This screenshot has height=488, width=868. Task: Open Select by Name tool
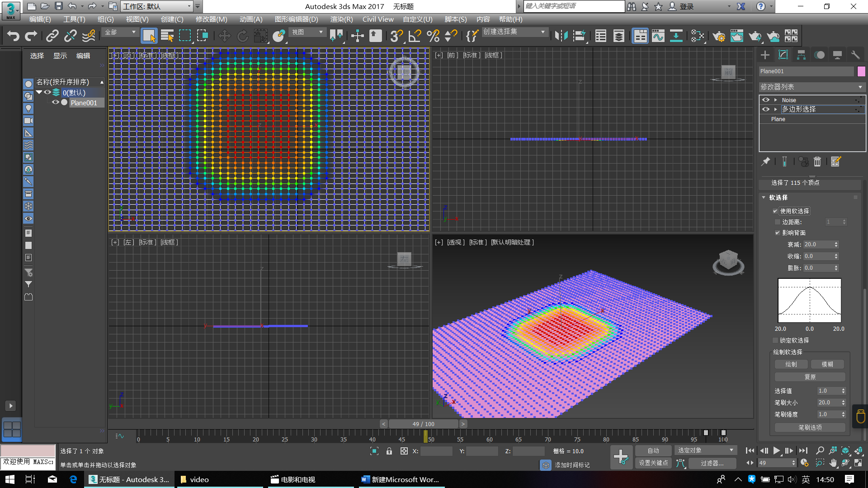(167, 36)
